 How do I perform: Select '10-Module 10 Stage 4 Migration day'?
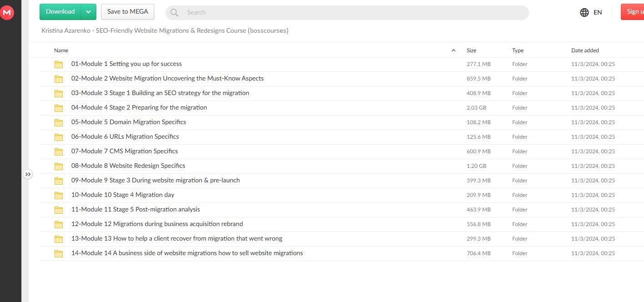123,195
